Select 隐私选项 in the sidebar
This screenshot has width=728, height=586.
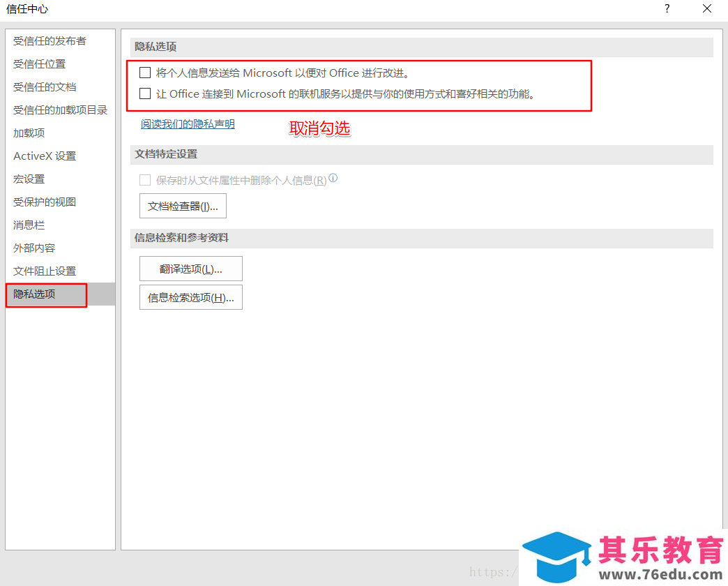click(x=61, y=294)
